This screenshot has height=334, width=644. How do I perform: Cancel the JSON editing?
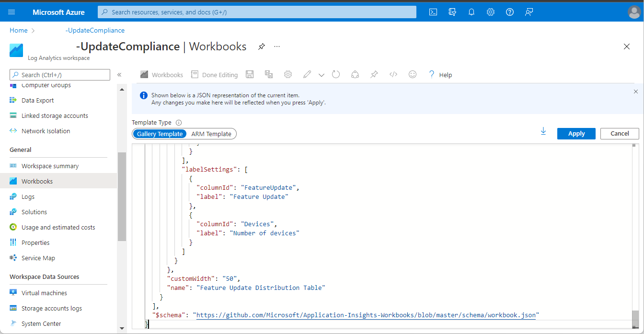pos(620,134)
